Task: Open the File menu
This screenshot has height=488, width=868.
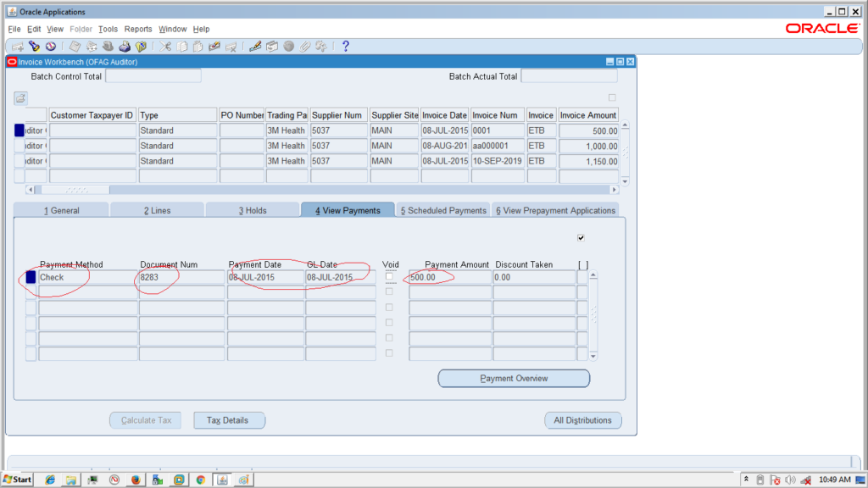Action: (x=14, y=29)
